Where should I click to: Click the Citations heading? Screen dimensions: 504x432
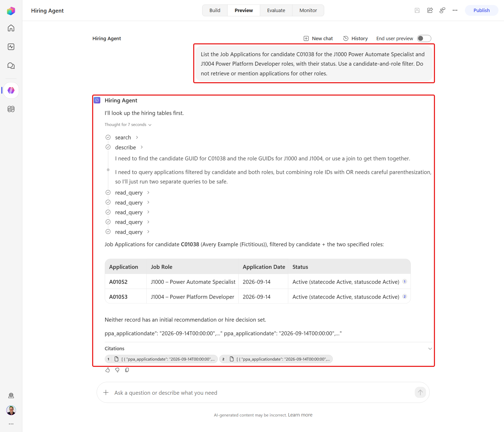click(114, 348)
